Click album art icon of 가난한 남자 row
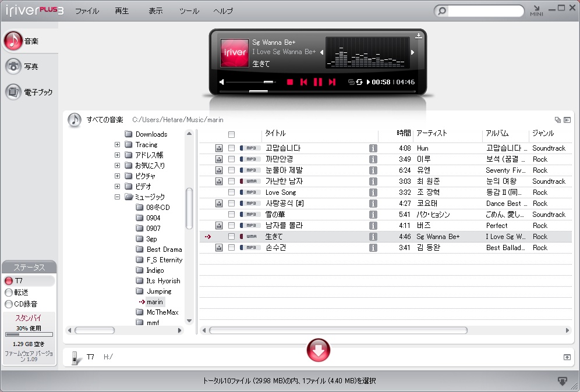Image resolution: width=580 pixels, height=392 pixels. 219,181
